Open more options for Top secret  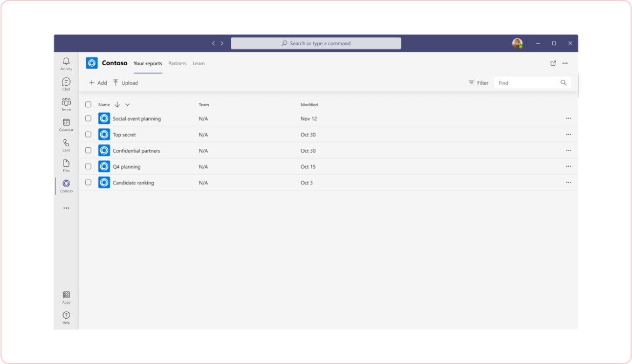pyautogui.click(x=568, y=135)
